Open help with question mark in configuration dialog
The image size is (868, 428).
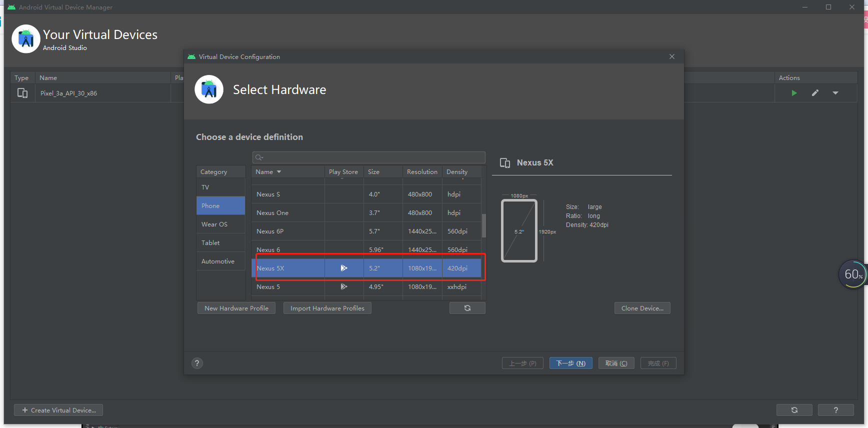(197, 363)
